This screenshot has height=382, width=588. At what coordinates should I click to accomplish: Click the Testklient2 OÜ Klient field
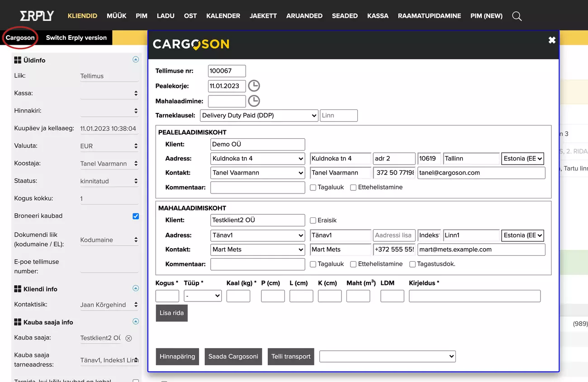coord(258,220)
